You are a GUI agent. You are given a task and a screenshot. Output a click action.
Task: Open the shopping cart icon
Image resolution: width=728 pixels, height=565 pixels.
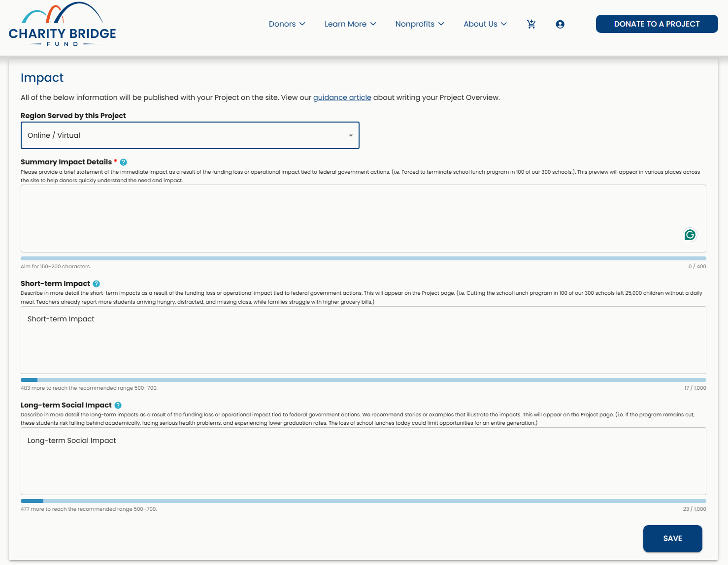[531, 24]
